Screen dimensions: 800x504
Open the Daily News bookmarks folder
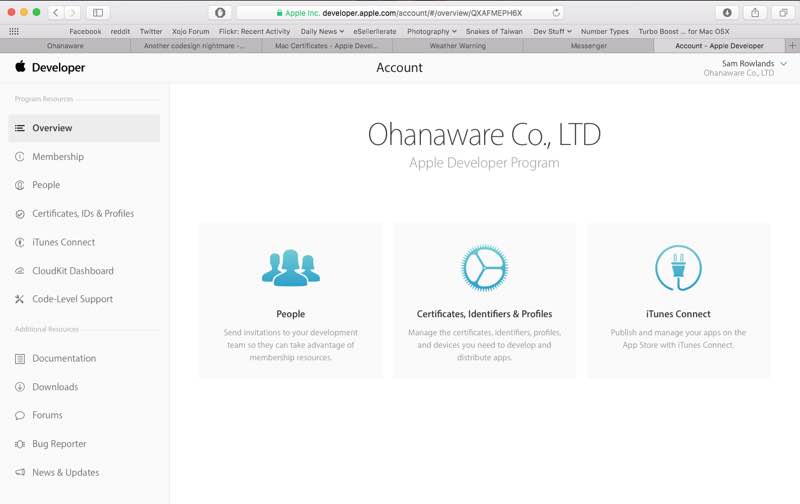coord(322,31)
